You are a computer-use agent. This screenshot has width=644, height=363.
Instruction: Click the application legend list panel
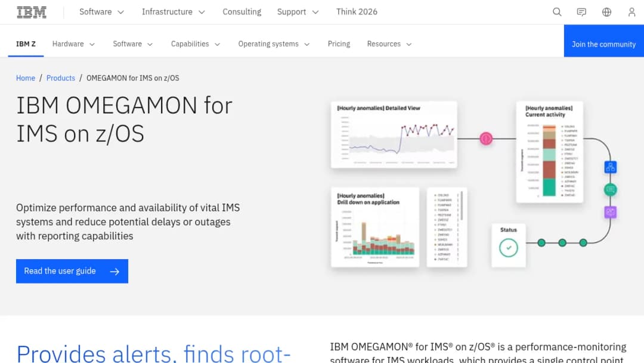pyautogui.click(x=447, y=227)
